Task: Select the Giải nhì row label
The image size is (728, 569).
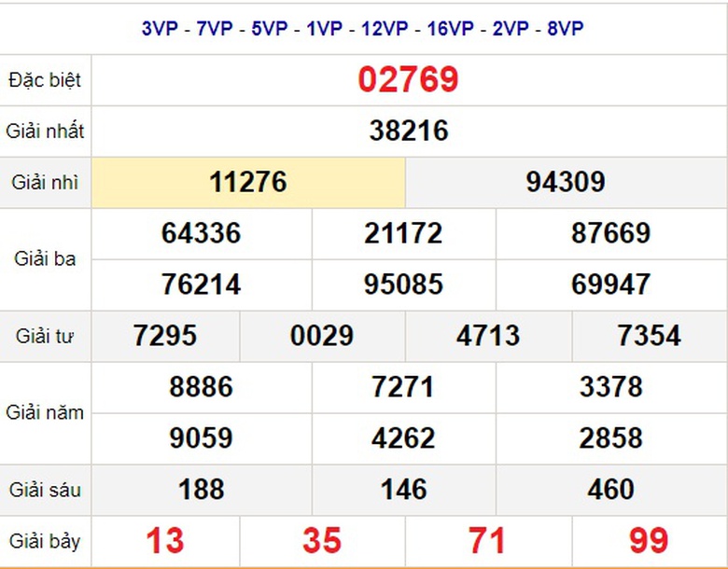Action: pyautogui.click(x=45, y=183)
